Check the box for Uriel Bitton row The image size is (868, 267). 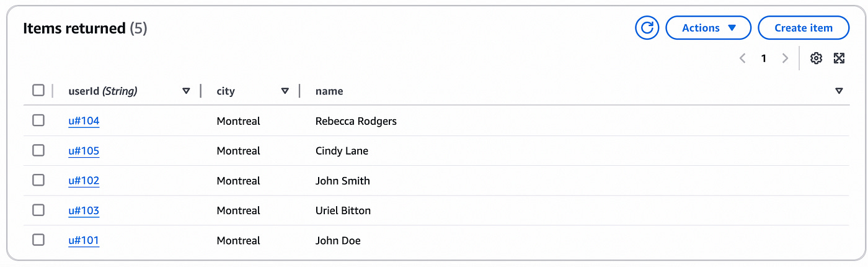pos(38,210)
